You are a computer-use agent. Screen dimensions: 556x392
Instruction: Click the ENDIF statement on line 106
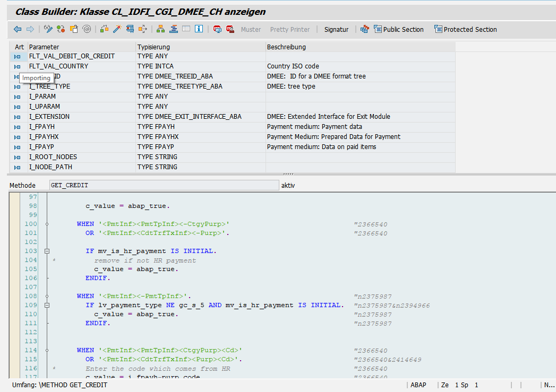(x=98, y=278)
